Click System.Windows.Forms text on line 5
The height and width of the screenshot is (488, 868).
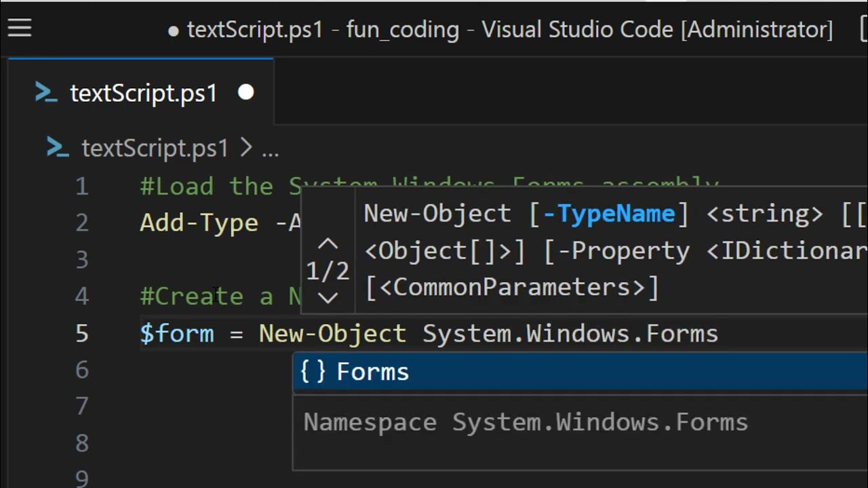coord(570,333)
